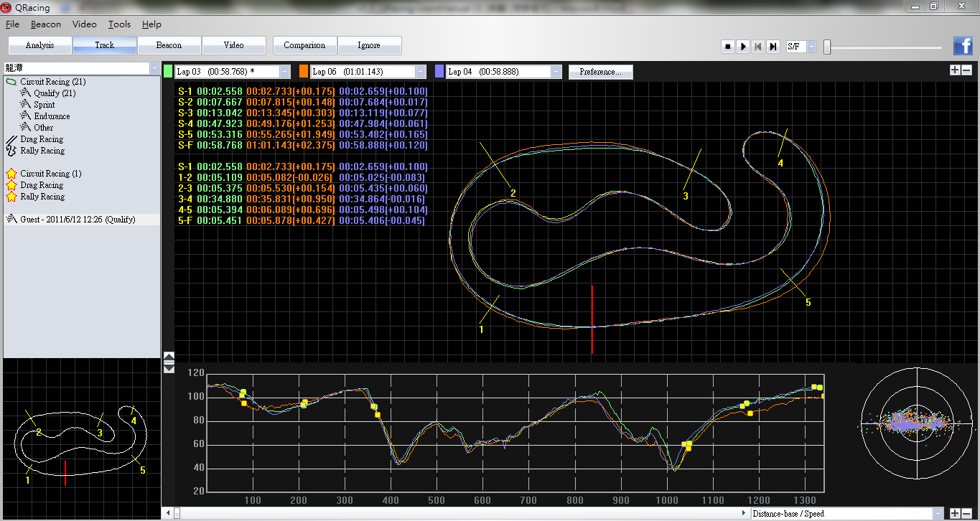
Task: Click checkered flag icon next to Sprint
Action: (26, 105)
